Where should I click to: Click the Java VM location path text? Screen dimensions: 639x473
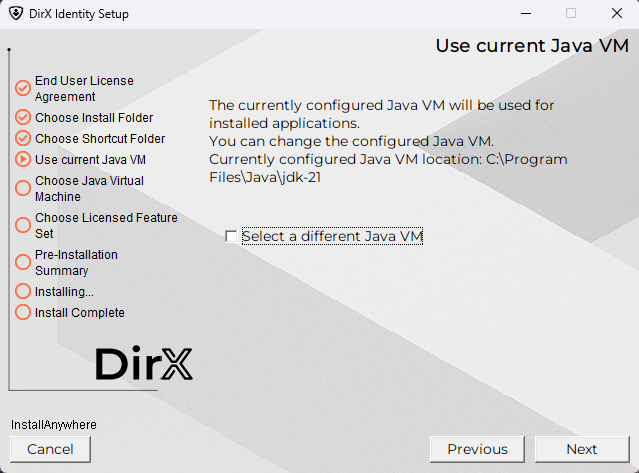[388, 168]
